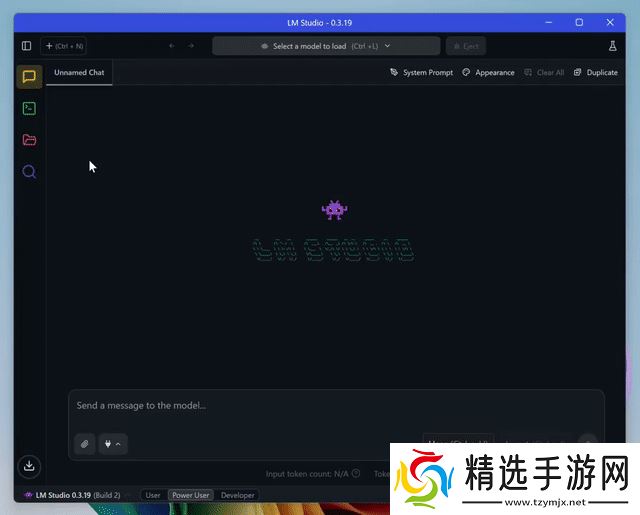Toggle the left sidebar panel icon
640x515 pixels.
pos(26,46)
